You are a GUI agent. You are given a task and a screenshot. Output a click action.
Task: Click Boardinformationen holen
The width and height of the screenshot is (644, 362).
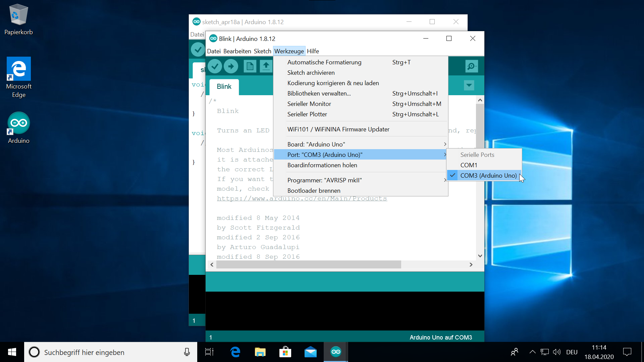click(361, 165)
